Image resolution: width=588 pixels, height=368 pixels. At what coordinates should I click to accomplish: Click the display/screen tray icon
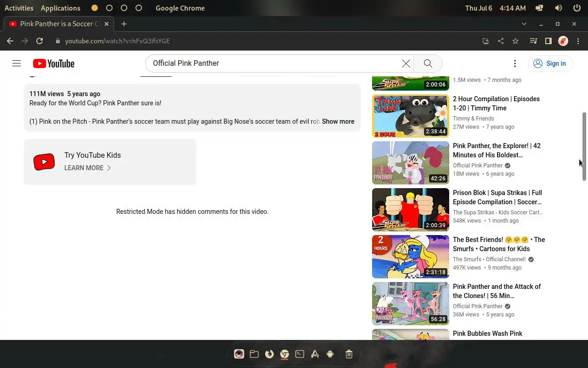[x=539, y=8]
